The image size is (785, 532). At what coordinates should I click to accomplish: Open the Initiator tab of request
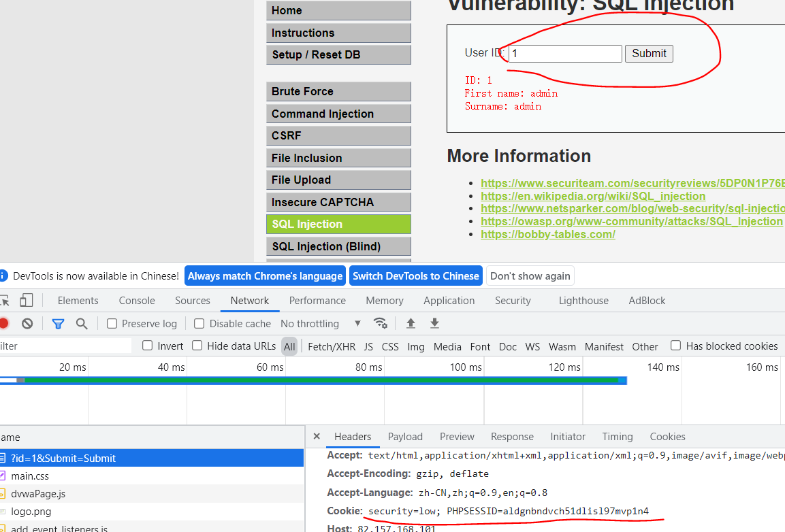[x=568, y=436]
